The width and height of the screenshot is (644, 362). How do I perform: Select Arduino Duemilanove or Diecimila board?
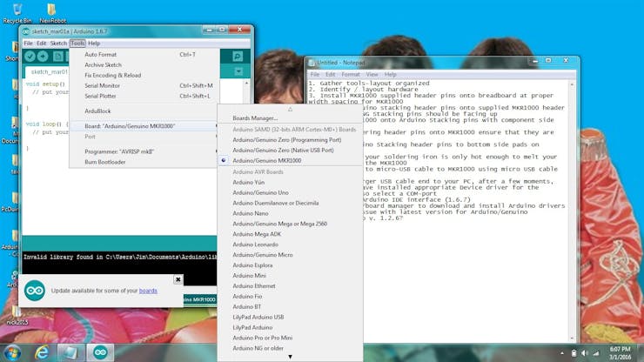pos(290,203)
